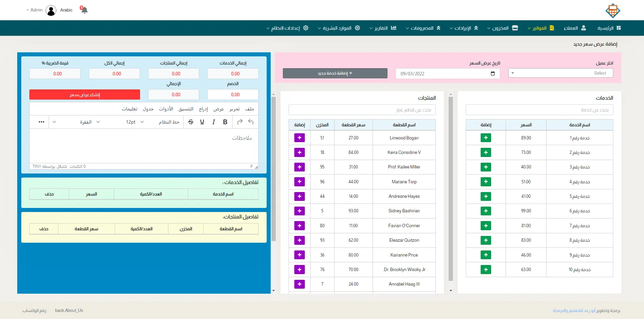Click the products list vertical scrollbar
644x319 pixels.
451,189
